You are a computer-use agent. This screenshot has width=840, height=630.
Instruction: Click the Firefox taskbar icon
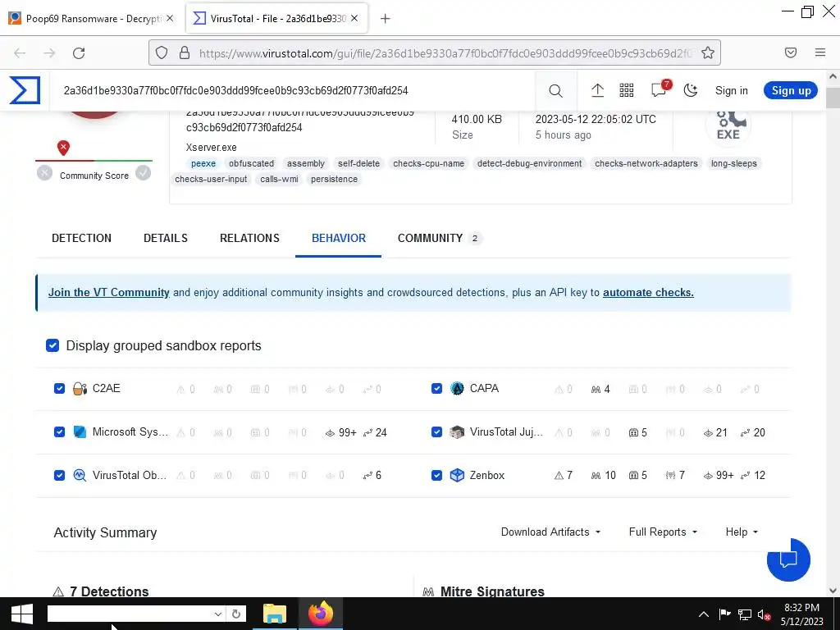pos(321,614)
